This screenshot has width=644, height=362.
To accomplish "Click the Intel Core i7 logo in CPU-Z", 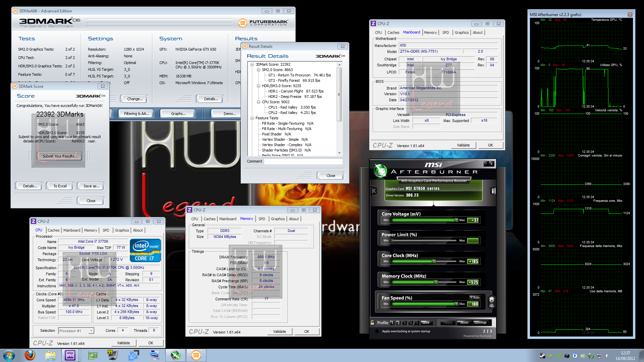I will pyautogui.click(x=145, y=250).
